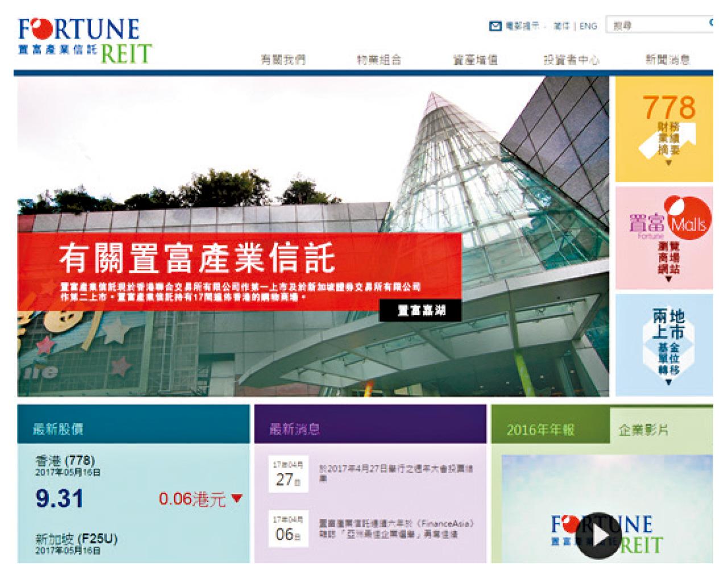This screenshot has height=578, width=728.
Task: Open the AGM poll results news link
Action: click(x=395, y=473)
